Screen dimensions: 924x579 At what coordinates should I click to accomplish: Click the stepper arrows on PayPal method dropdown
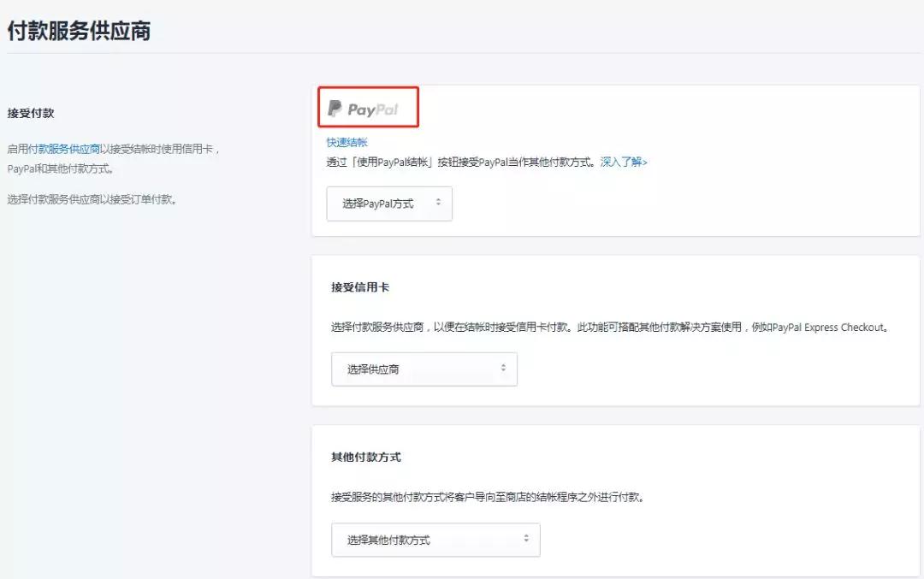437,203
